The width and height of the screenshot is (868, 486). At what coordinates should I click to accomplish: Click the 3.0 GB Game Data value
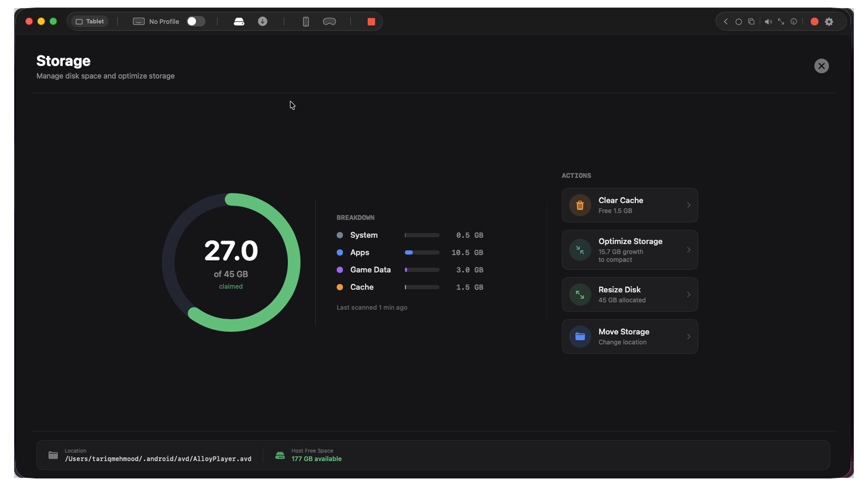470,270
